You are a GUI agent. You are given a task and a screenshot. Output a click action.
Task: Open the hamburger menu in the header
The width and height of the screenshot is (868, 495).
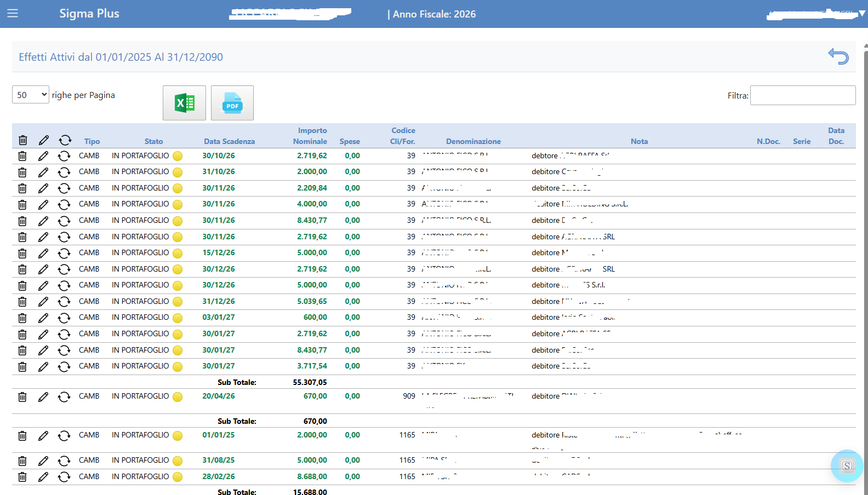click(x=13, y=13)
